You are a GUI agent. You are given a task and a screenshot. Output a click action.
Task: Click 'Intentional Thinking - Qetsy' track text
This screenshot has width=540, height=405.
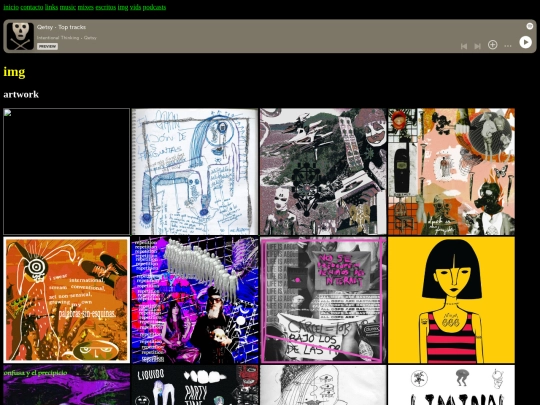pos(67,38)
